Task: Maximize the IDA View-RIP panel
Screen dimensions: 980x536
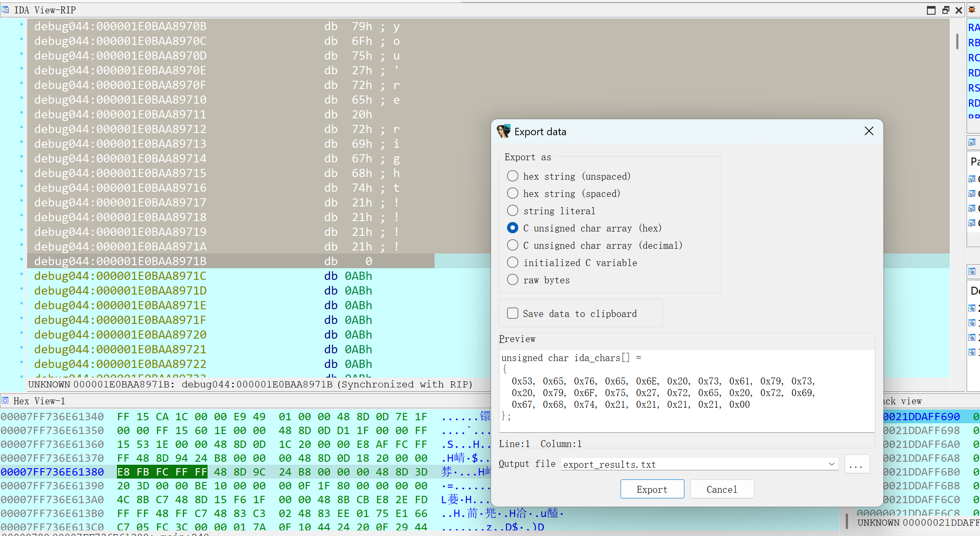Action: (x=931, y=10)
